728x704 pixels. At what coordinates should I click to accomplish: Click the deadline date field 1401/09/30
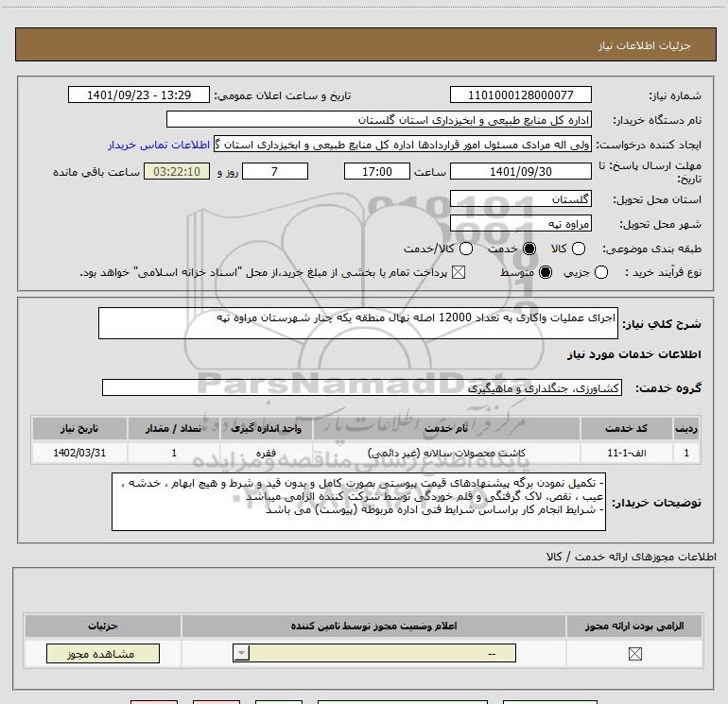[x=520, y=171]
